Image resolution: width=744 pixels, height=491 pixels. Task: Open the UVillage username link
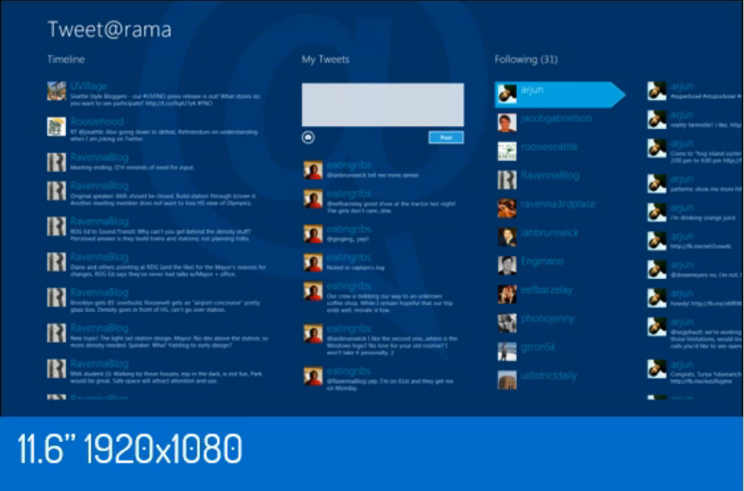[89, 86]
